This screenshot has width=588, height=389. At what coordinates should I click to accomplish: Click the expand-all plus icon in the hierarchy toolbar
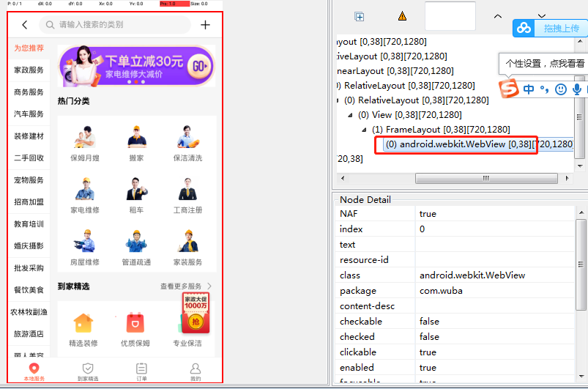[x=360, y=17]
